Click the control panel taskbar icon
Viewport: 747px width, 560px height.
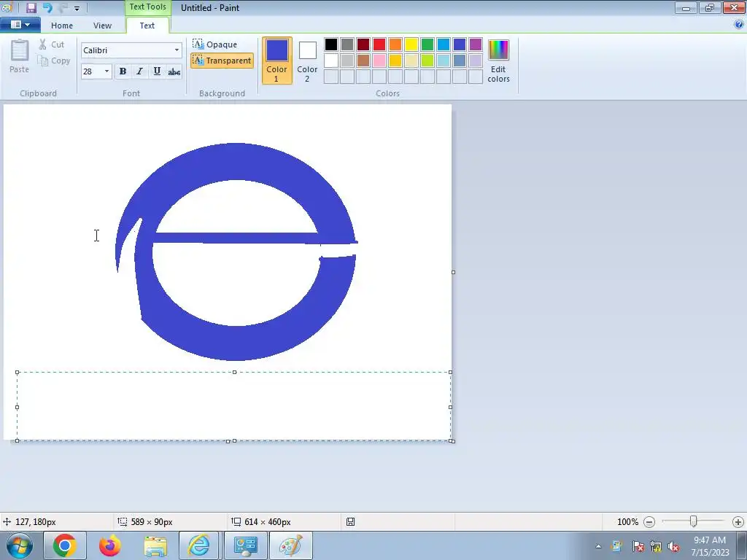click(x=246, y=545)
